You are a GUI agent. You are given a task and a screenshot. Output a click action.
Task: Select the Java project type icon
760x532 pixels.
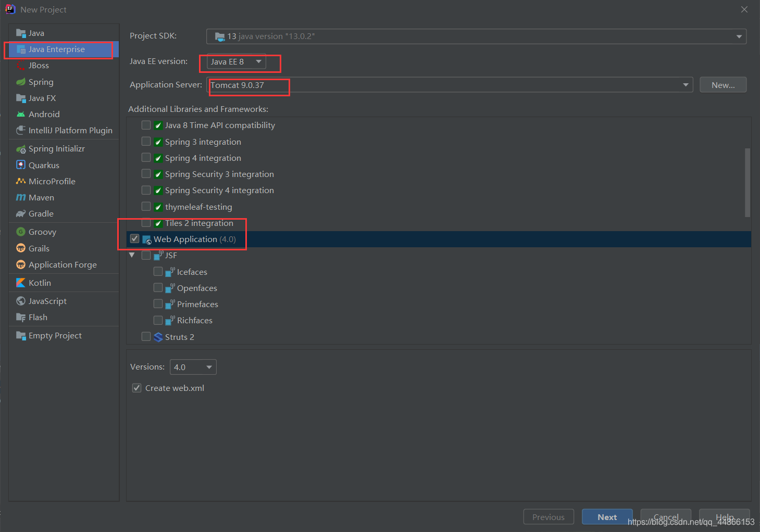21,33
